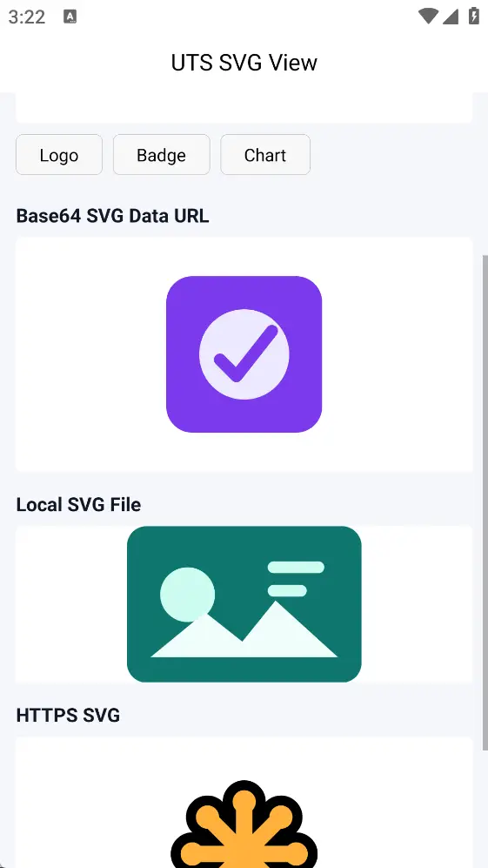Click the Base64 SVG Data URL heading
Image resolution: width=488 pixels, height=868 pixels.
point(112,216)
